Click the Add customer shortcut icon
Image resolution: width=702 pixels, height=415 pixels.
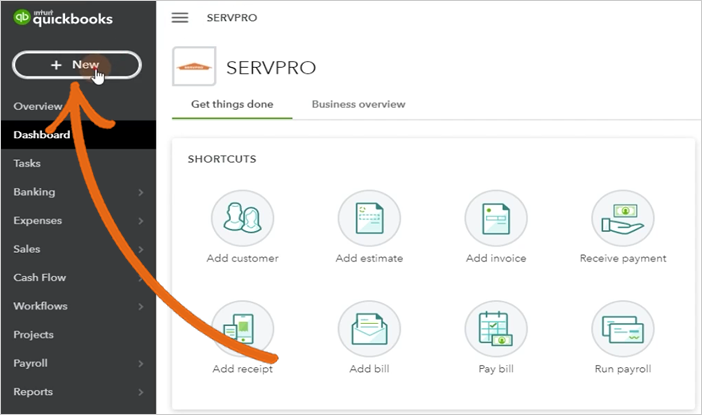[x=243, y=220]
